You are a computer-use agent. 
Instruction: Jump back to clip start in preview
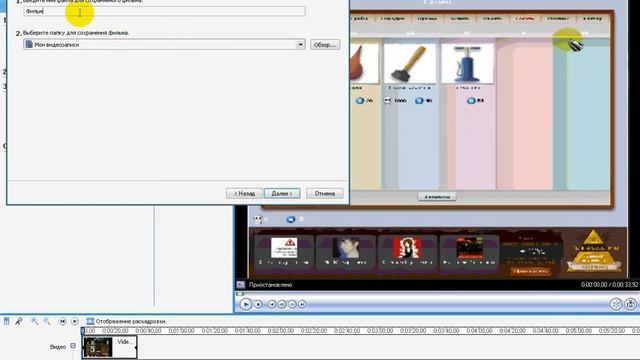[x=272, y=304]
